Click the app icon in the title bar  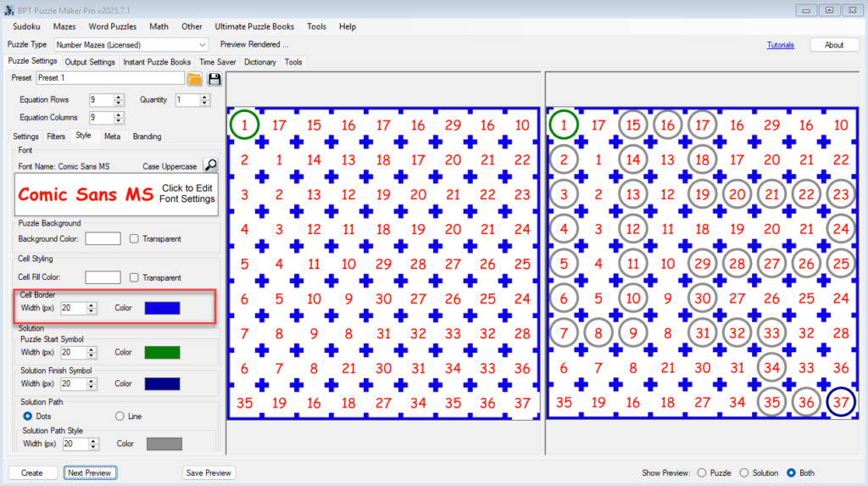8,8
